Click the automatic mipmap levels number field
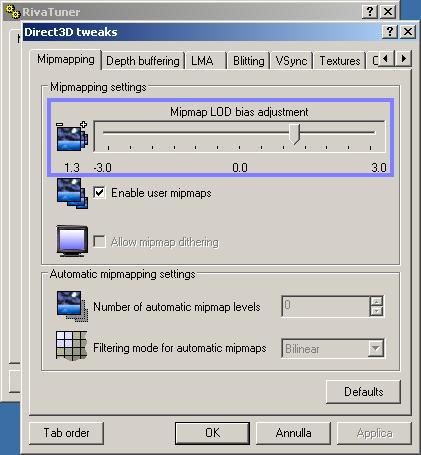Image resolution: width=421 pixels, height=455 pixels. pos(326,306)
